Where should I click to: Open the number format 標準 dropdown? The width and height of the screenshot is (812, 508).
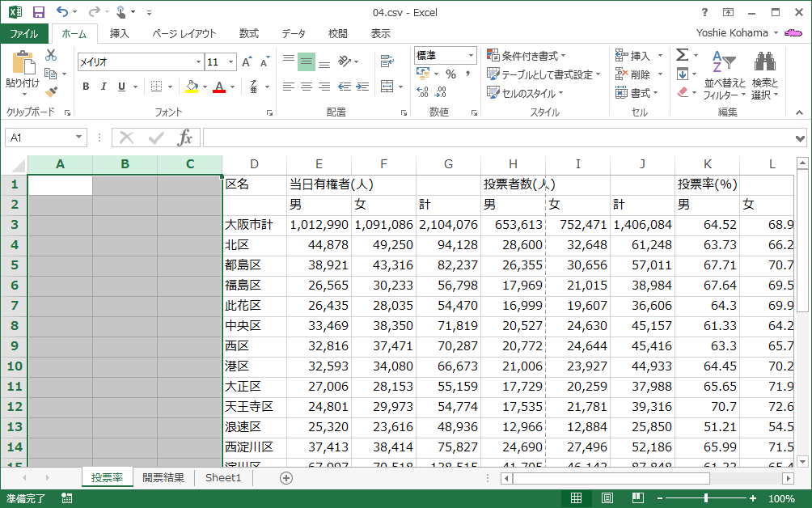pyautogui.click(x=471, y=55)
